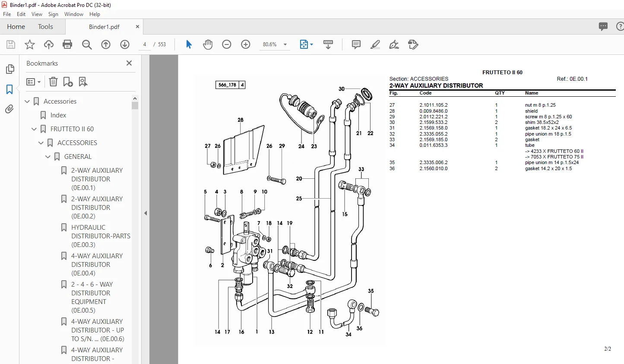
Task: Click the bookmarks panel scrollbar thumb
Action: point(135,105)
